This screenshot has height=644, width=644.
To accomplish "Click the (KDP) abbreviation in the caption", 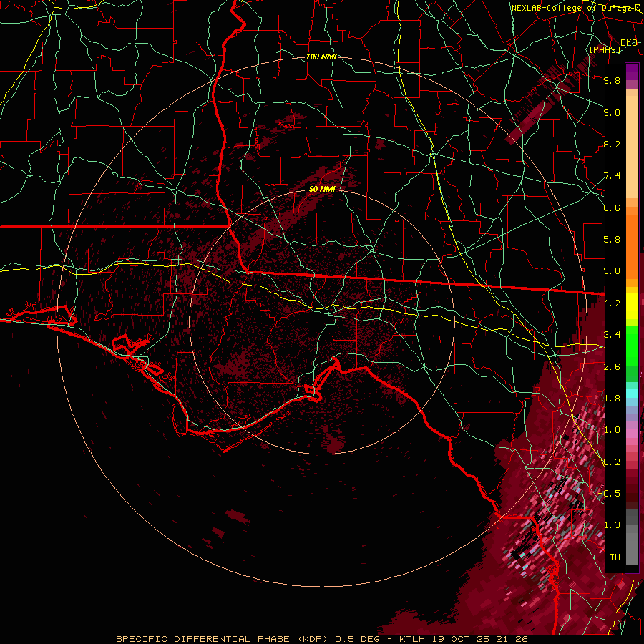I will pyautogui.click(x=313, y=639).
